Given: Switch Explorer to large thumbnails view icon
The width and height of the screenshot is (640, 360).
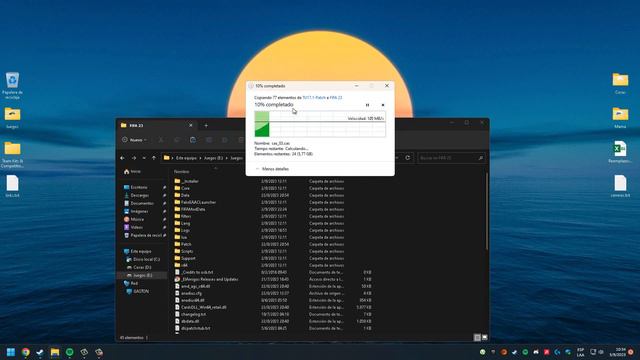Looking at the screenshot, I should [x=484, y=338].
